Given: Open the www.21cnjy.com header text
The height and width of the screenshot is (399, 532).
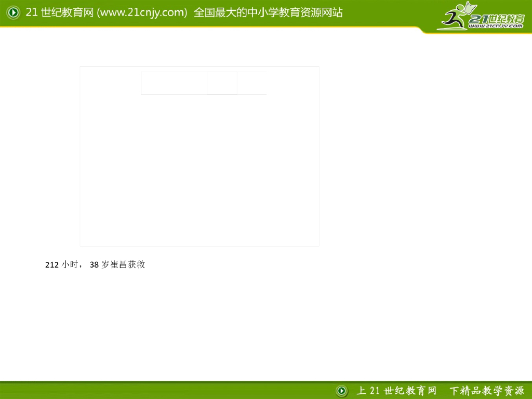Looking at the screenshot, I should [x=142, y=12].
